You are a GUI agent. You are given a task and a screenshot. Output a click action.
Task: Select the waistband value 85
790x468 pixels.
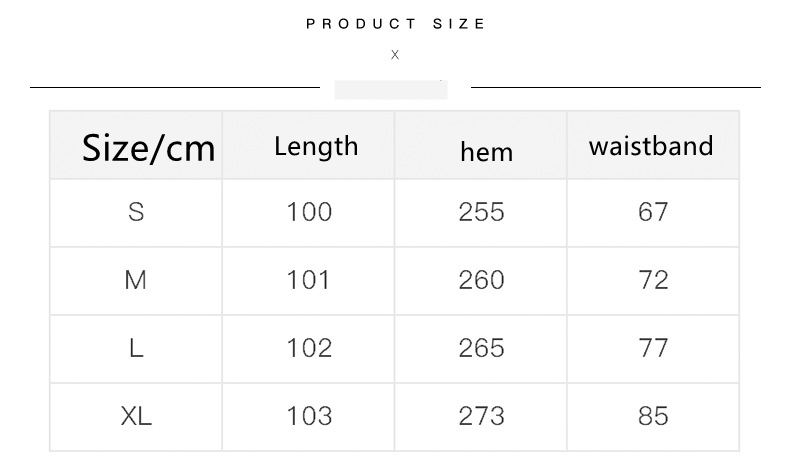(x=653, y=416)
